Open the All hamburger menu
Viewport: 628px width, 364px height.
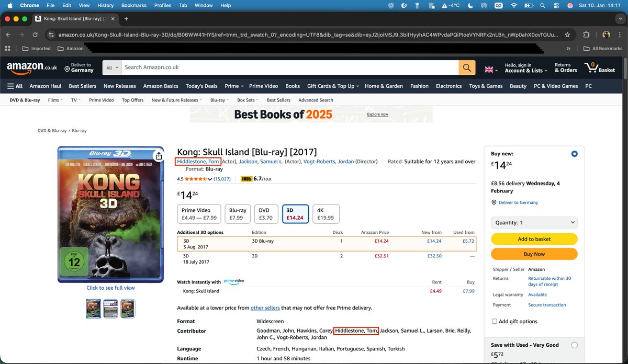(x=15, y=86)
